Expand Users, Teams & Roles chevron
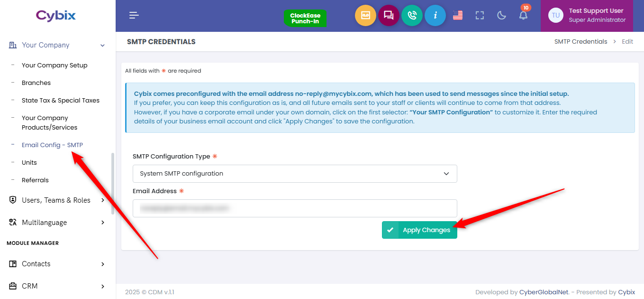The height and width of the screenshot is (299, 644). point(103,200)
